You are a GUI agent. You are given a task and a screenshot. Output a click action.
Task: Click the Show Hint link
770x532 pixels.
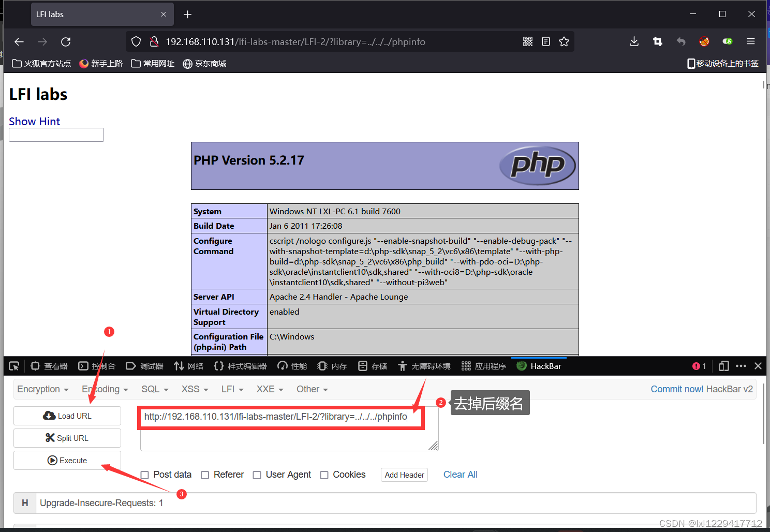(34, 121)
